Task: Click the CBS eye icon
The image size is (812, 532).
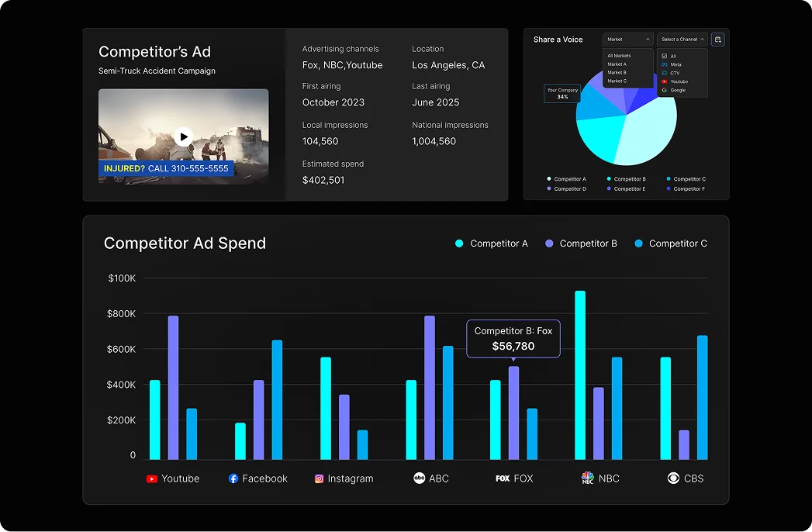Action: pyautogui.click(x=673, y=478)
